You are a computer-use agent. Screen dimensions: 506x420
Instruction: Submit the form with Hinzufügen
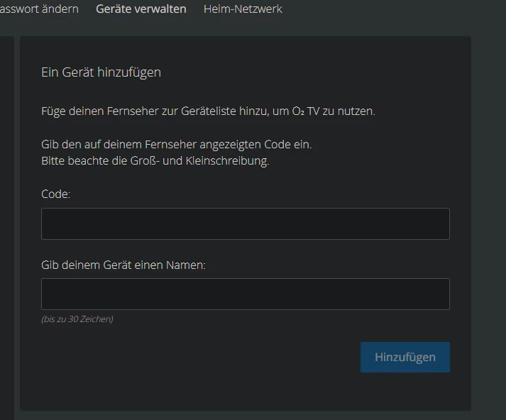coord(405,357)
